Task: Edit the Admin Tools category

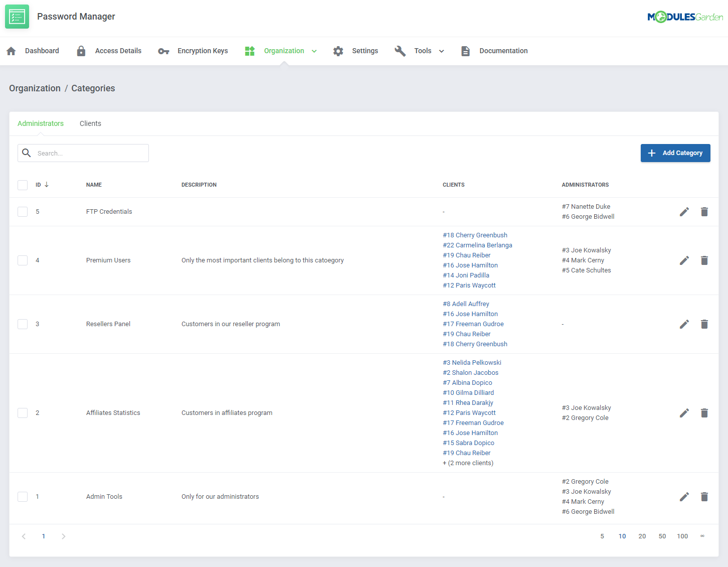Action: pyautogui.click(x=684, y=497)
